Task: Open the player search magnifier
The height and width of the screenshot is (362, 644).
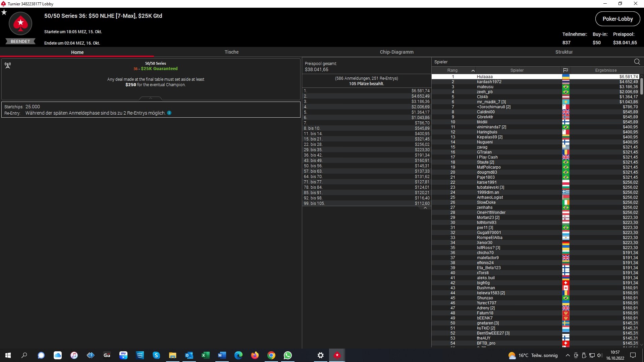Action: coord(637,62)
